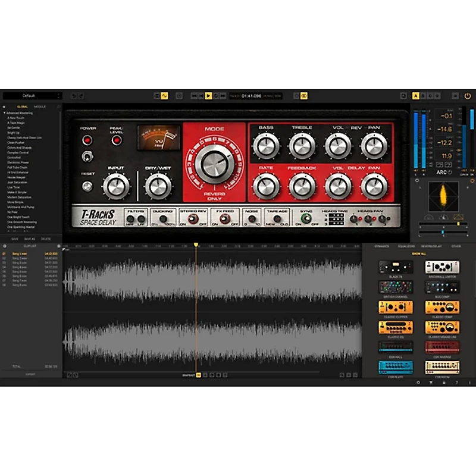Viewport: 476px width, 476px height.
Task: Collapse the Advanced Mastering preset folder
Action: tap(5, 112)
